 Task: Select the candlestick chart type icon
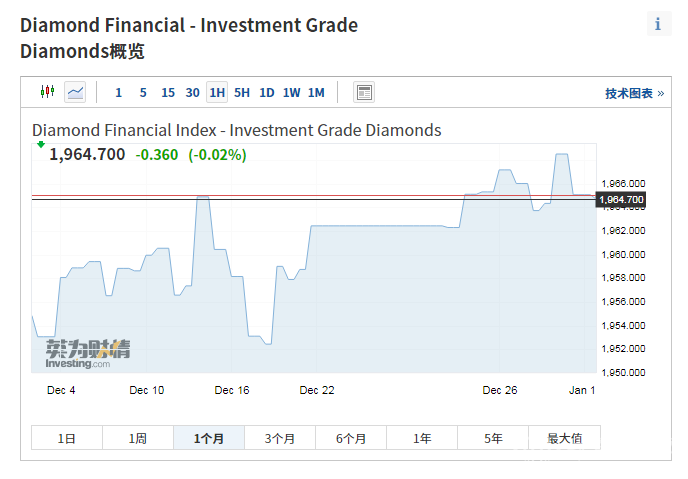click(x=46, y=92)
